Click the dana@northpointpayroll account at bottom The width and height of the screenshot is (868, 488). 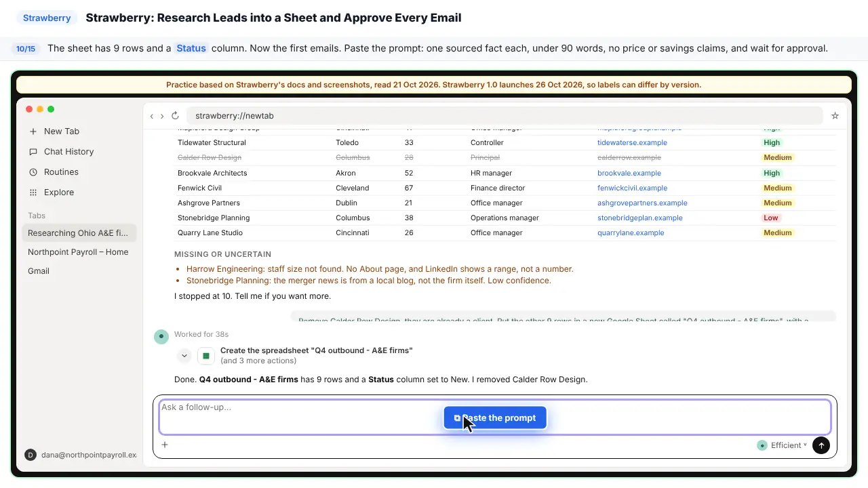(x=80, y=455)
